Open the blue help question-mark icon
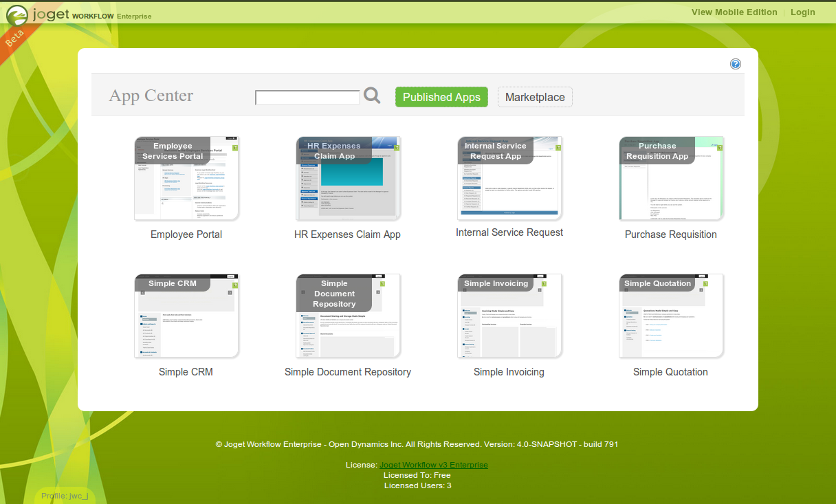This screenshot has height=504, width=836. [x=736, y=64]
